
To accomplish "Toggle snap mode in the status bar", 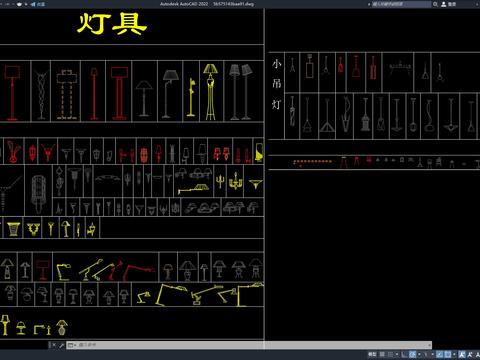I will [x=390, y=354].
